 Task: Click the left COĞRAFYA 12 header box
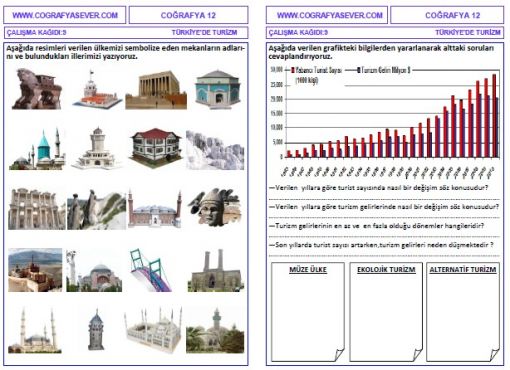[188, 15]
